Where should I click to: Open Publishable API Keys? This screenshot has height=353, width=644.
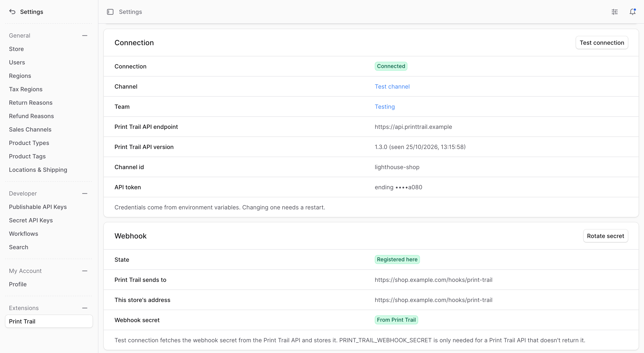[x=49, y=207]
